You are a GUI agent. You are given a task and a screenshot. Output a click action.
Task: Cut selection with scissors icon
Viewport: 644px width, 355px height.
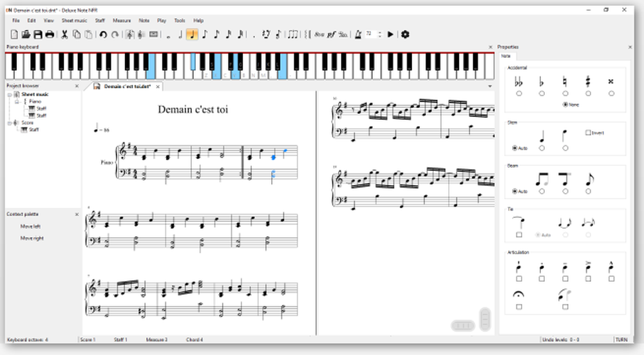64,35
